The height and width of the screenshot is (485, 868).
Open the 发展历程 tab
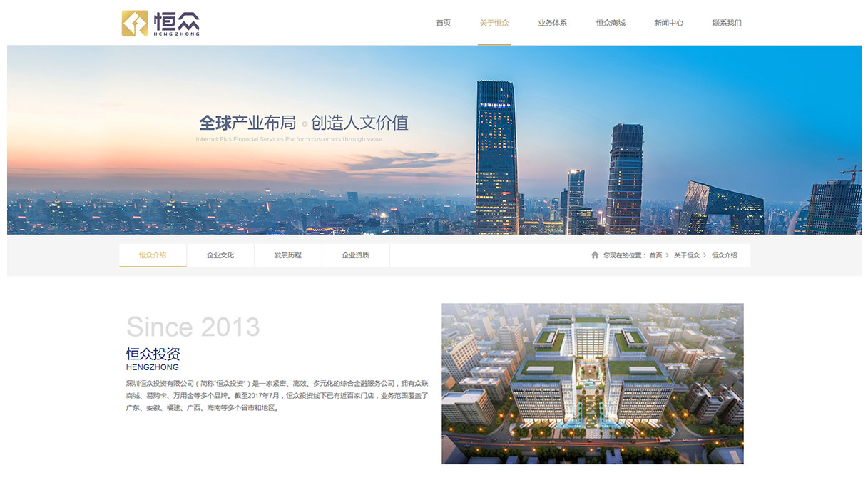pos(287,255)
